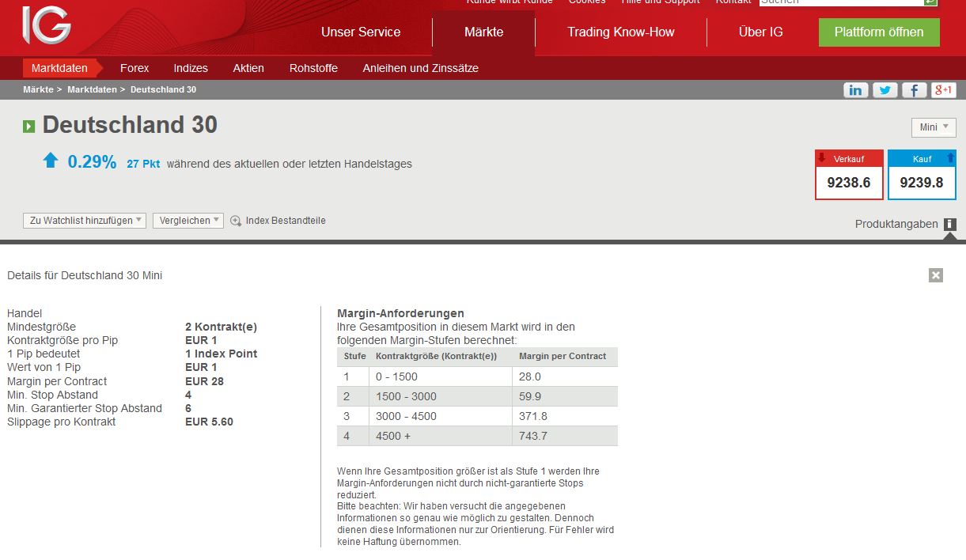Click the IG logo
This screenshot has width=966, height=560.
[x=47, y=25]
